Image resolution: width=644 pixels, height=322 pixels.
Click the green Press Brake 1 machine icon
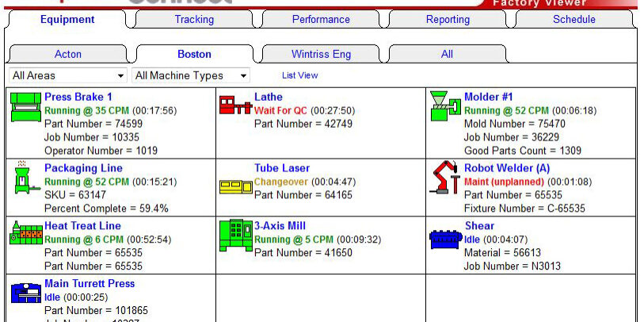25,107
